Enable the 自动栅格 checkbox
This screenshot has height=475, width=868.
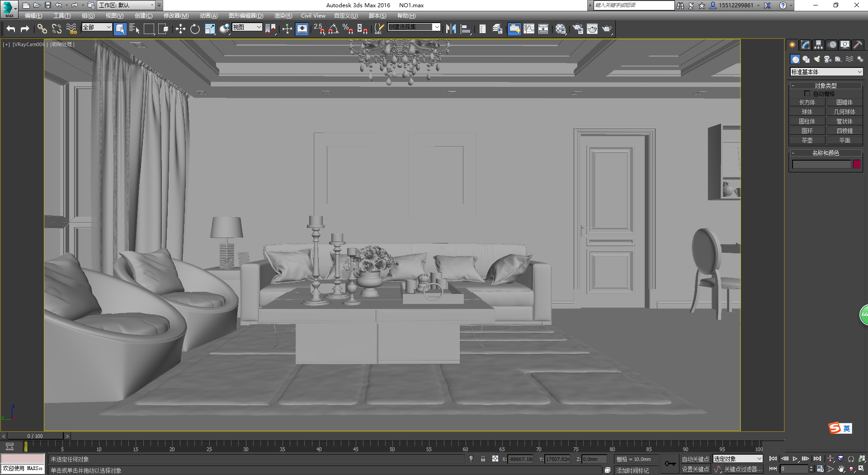(807, 94)
